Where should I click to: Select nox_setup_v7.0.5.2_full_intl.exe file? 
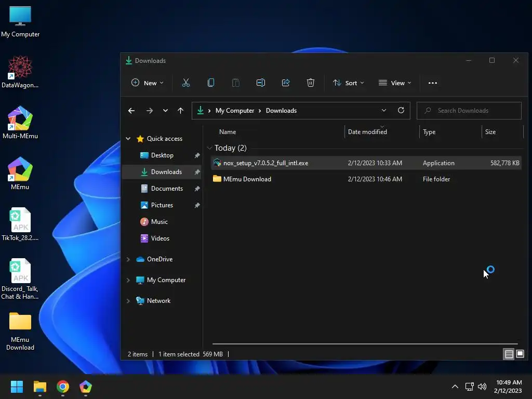[x=366, y=163]
